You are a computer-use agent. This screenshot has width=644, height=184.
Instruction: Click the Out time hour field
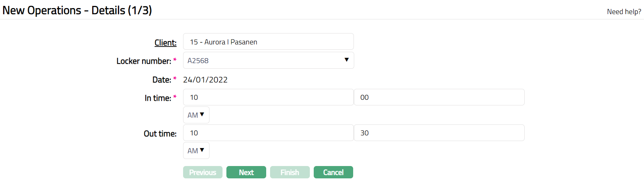[x=268, y=133]
